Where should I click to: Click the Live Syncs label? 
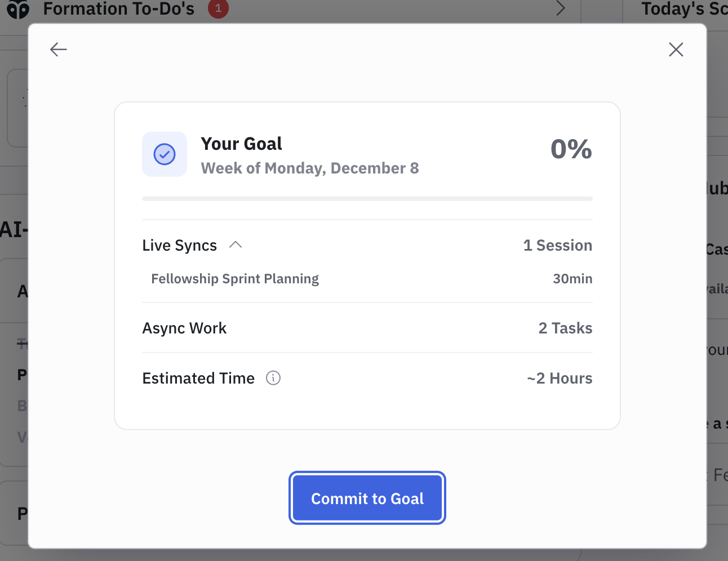click(x=179, y=246)
